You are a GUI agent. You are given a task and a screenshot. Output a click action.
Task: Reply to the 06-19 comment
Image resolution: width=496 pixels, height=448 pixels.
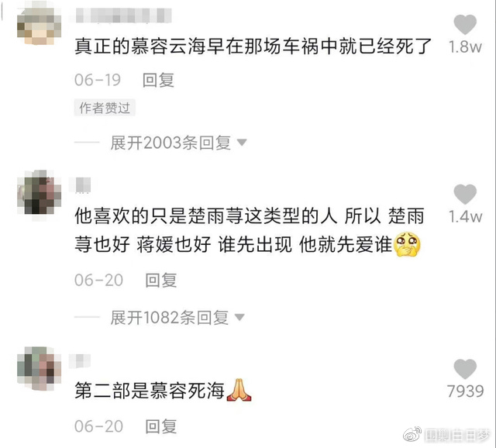click(x=158, y=80)
